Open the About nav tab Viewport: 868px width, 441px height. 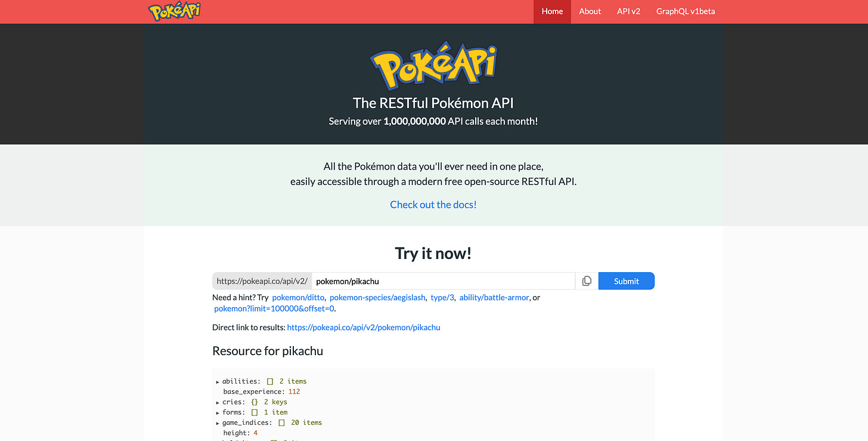pyautogui.click(x=590, y=11)
